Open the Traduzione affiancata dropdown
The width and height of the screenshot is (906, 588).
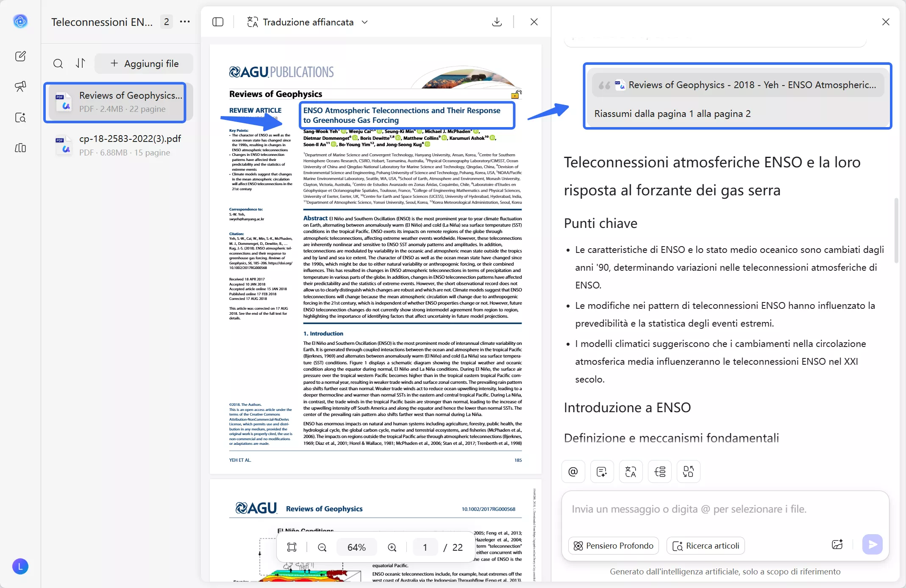point(365,22)
